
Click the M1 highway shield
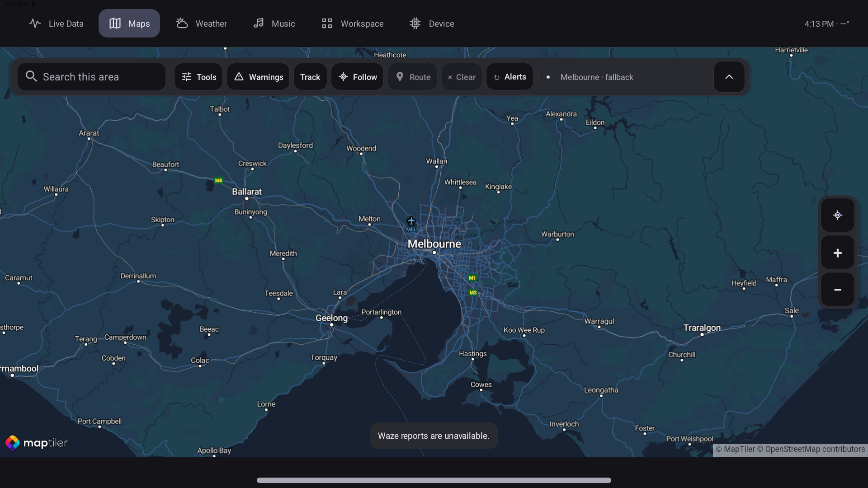point(472,278)
